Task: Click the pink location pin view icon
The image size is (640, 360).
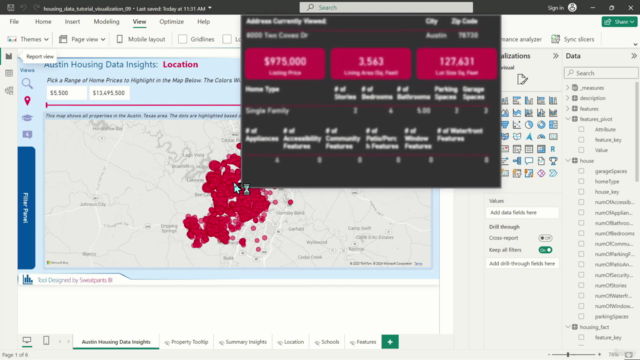Action: coord(27,101)
